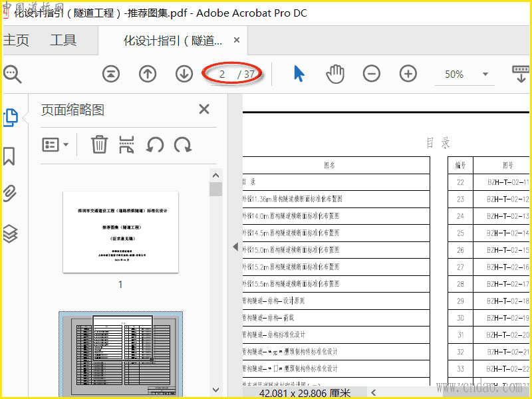Rotate pages clockwise
Screen dimensions: 532x399
click(x=183, y=145)
